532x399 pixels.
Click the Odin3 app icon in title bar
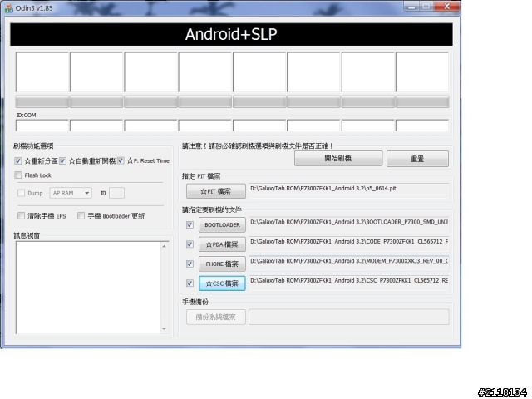[8, 7]
